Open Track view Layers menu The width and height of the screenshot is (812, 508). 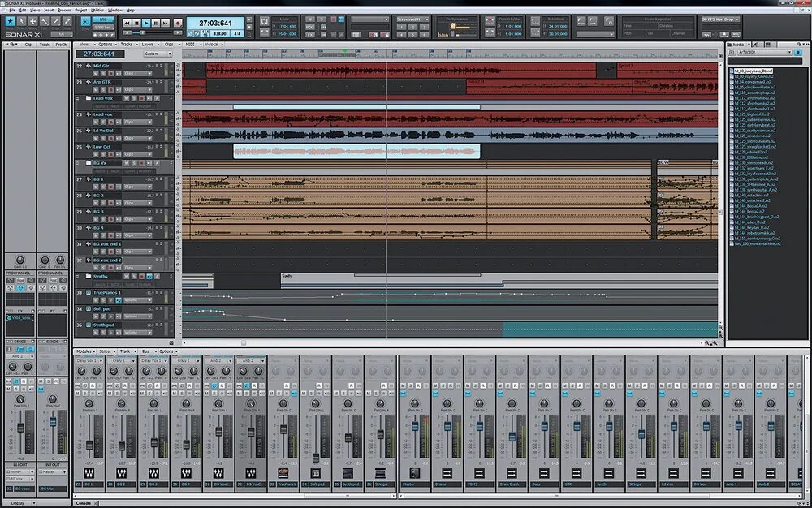click(x=148, y=45)
